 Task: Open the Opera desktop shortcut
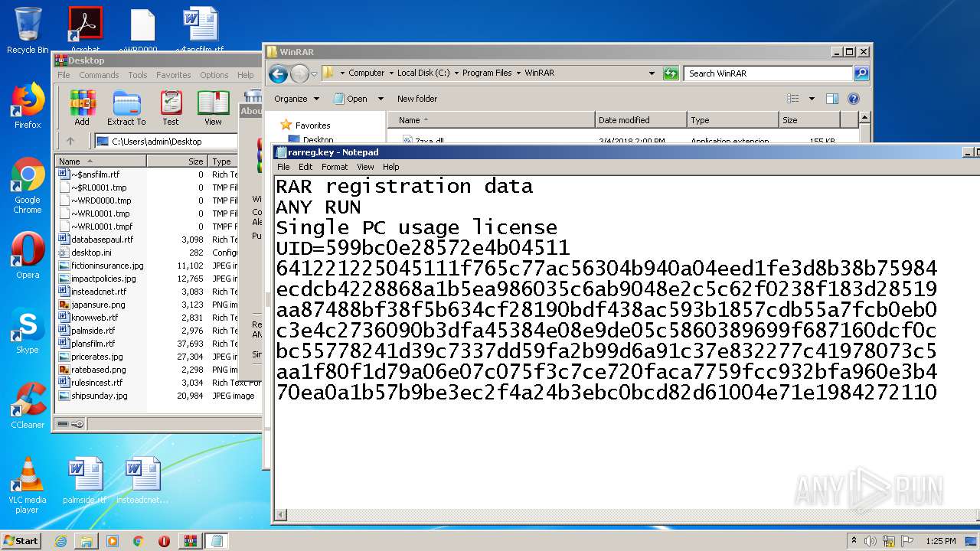click(x=28, y=256)
